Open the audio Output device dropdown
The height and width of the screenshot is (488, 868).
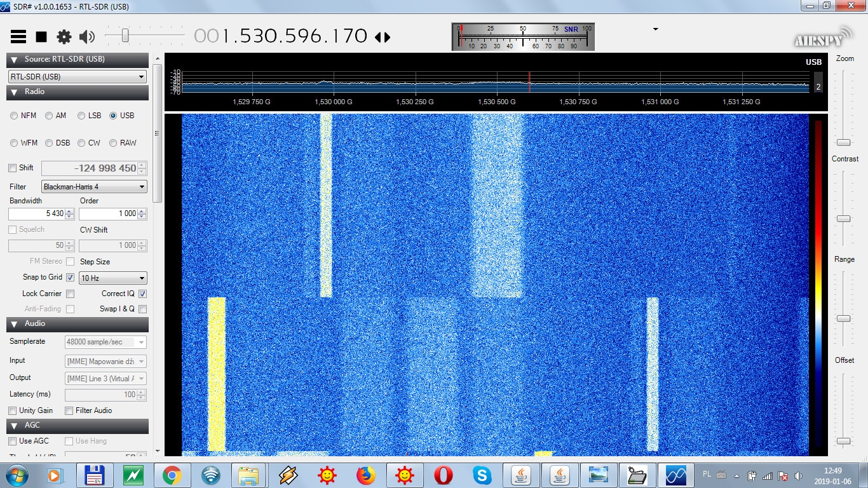click(x=105, y=379)
